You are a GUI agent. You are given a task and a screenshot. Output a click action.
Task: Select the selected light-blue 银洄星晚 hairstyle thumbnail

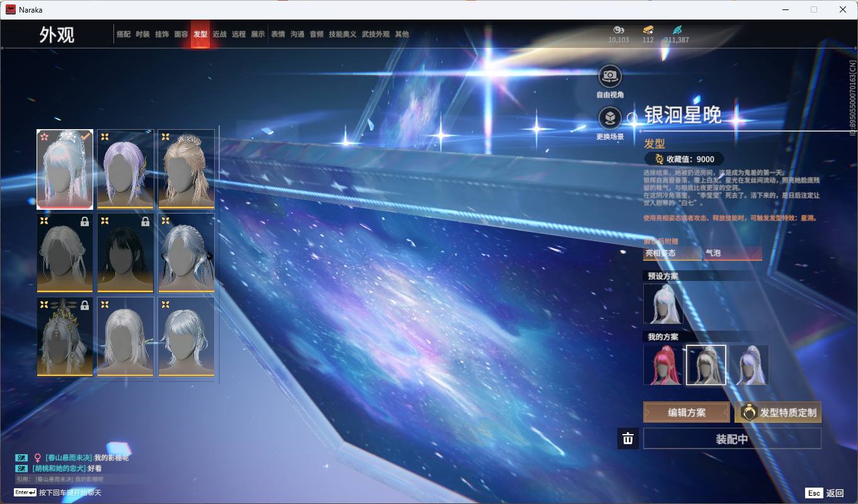(65, 169)
